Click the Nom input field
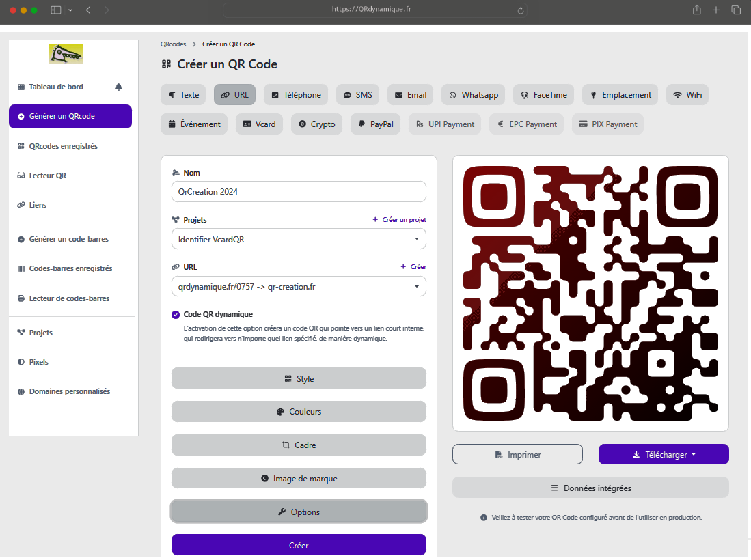Viewport: 751px width, 560px height. point(299,192)
